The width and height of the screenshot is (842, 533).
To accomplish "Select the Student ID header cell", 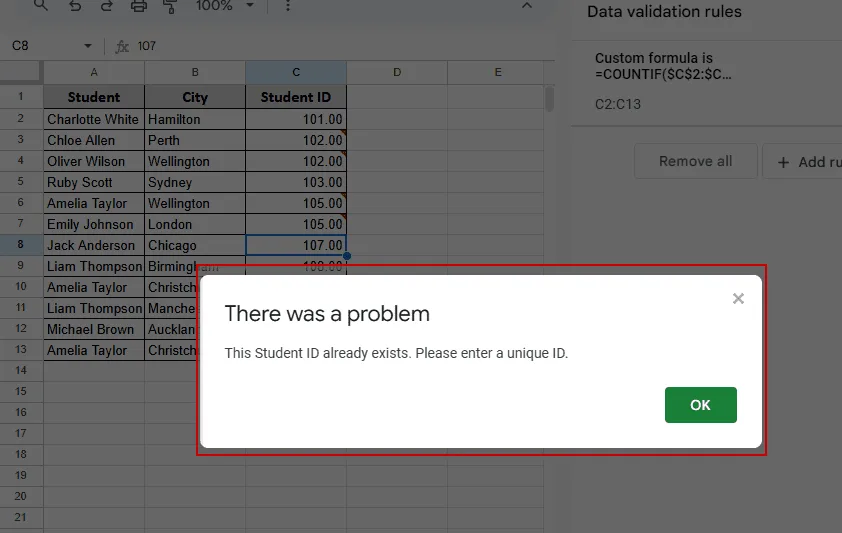I will point(296,97).
